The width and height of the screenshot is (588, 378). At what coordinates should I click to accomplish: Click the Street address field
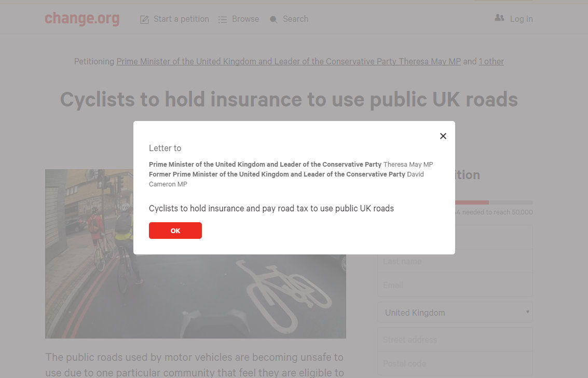tap(455, 340)
